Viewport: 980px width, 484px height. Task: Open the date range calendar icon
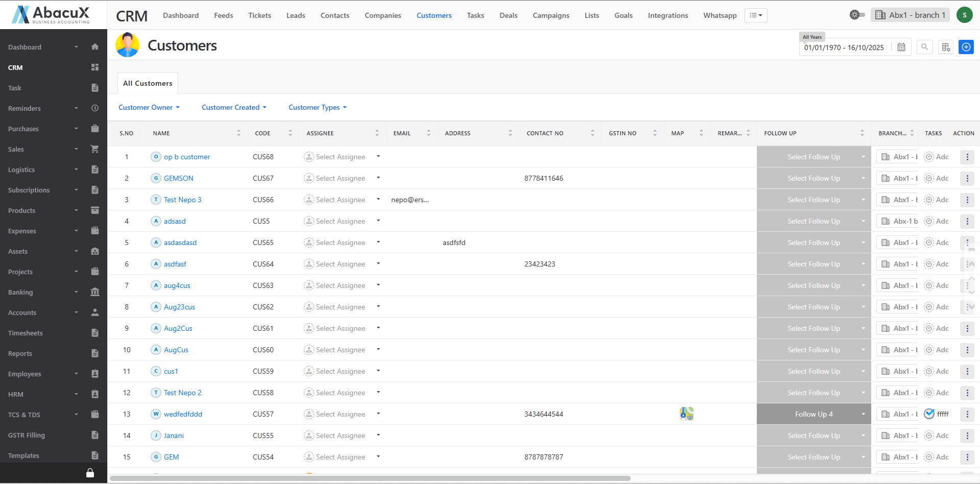point(901,47)
